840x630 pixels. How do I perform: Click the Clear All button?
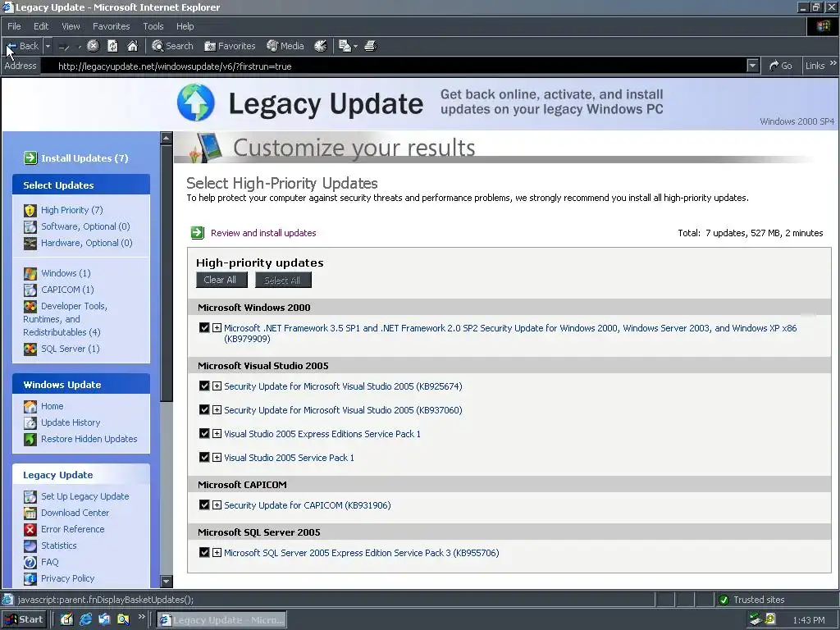pyautogui.click(x=221, y=280)
